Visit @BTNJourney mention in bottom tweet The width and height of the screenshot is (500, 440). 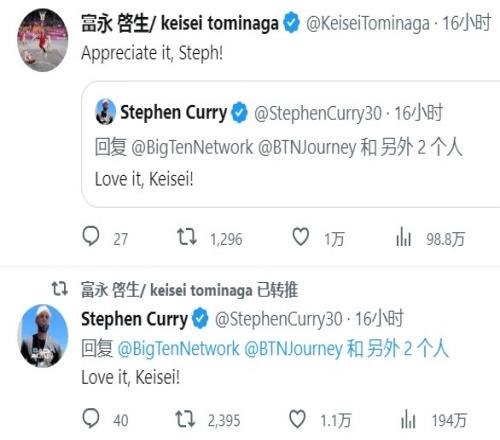pyautogui.click(x=293, y=349)
